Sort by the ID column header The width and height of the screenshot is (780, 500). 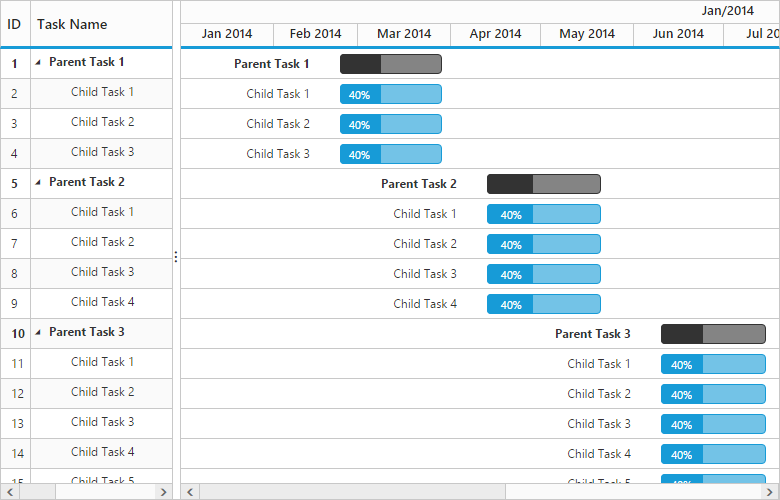click(x=15, y=23)
